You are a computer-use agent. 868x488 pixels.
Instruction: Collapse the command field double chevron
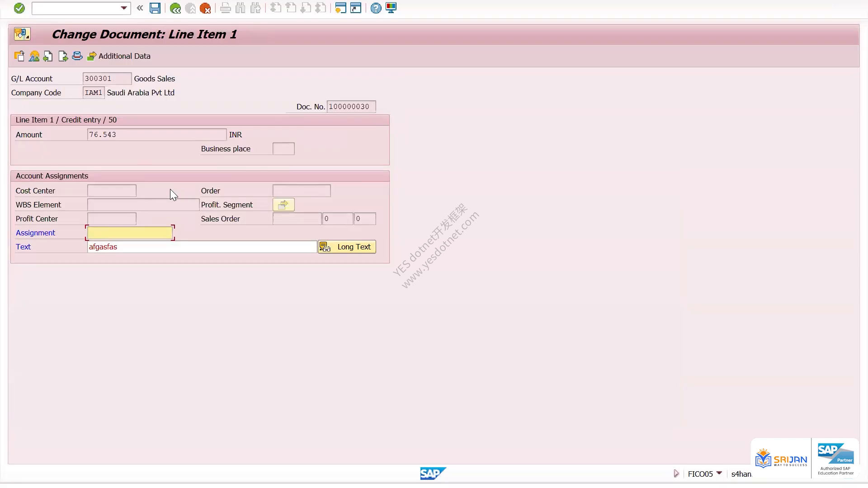pos(140,8)
